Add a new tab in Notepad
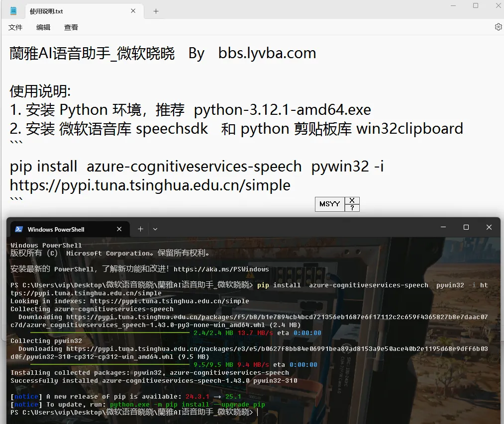Viewport: 504px width, 424px height. pyautogui.click(x=156, y=11)
